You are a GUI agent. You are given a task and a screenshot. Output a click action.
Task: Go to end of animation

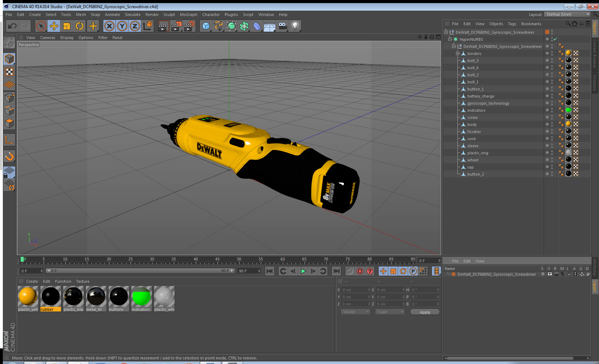336,271
